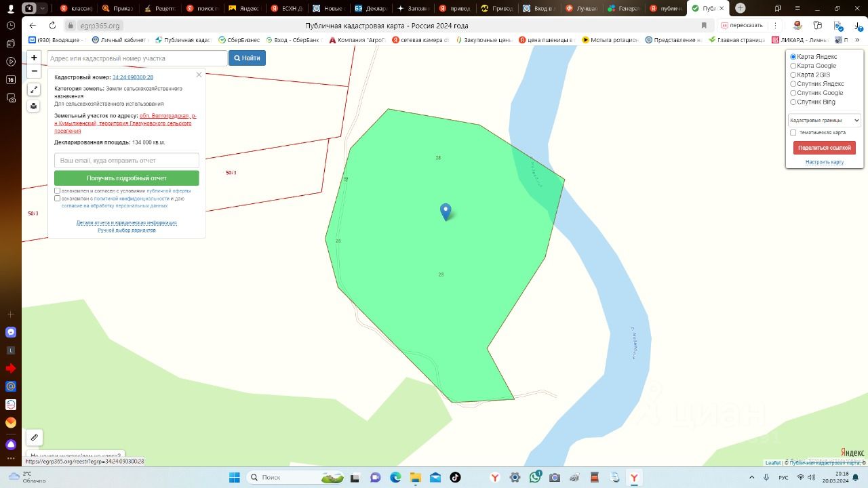Screen dimensions: 868x488
Task: Click the blue location marker pin
Action: point(446,211)
